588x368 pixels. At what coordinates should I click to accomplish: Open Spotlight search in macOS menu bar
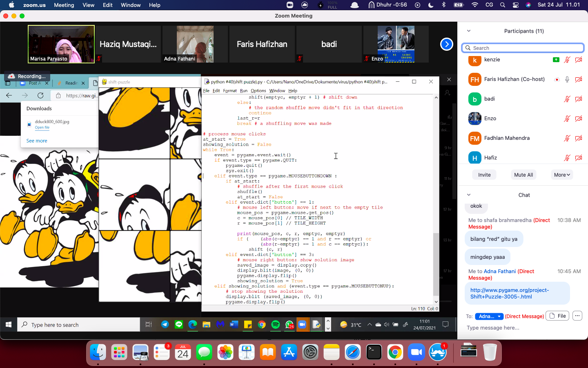tap(503, 5)
